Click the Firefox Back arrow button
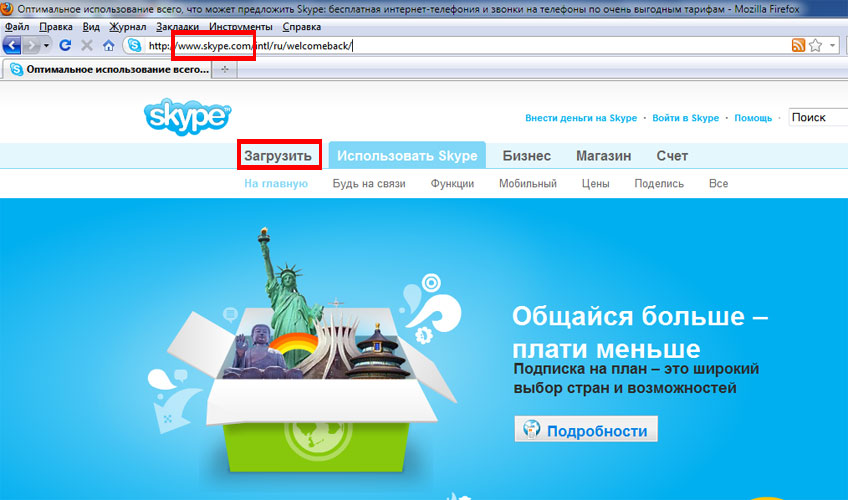The width and height of the screenshot is (848, 500). pos(12,45)
